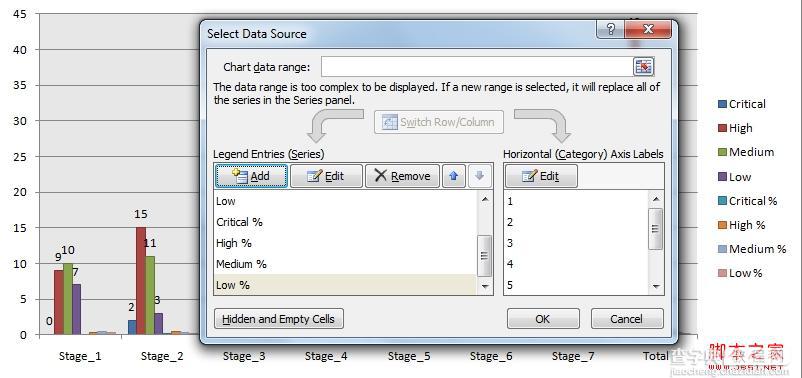Select the green Medium bar labeled 10
802x378 pixels.
(x=68, y=299)
